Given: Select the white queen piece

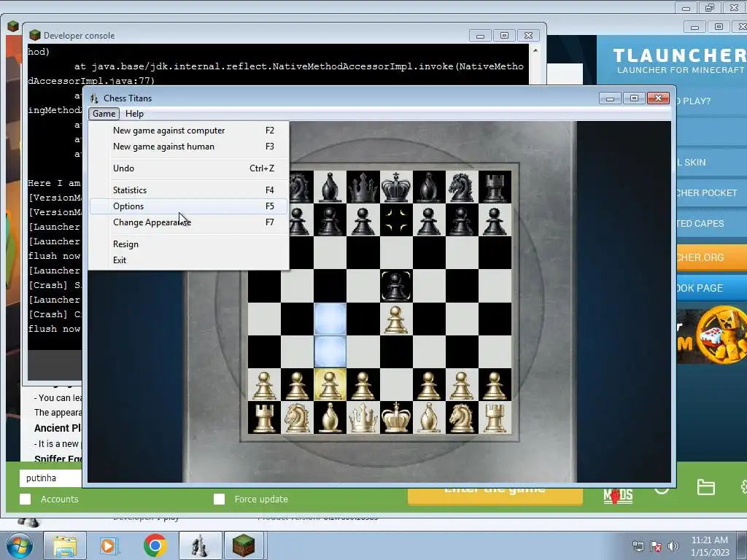Looking at the screenshot, I should 363,418.
